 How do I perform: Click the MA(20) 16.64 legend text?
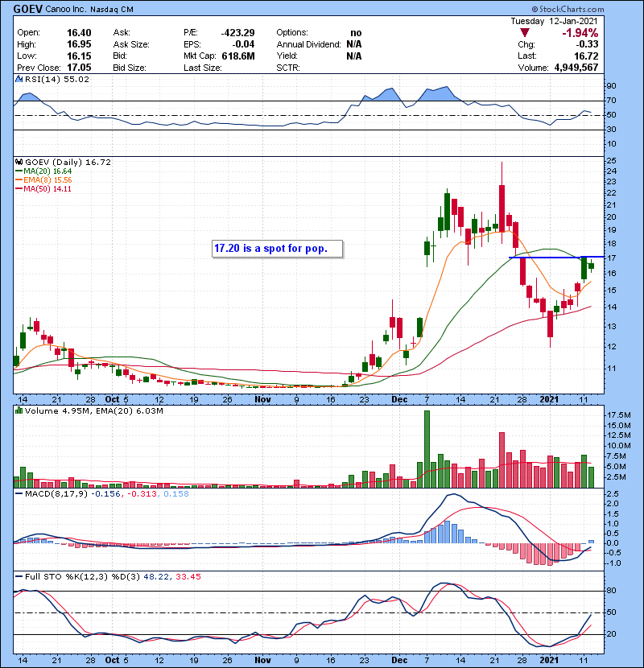point(47,171)
